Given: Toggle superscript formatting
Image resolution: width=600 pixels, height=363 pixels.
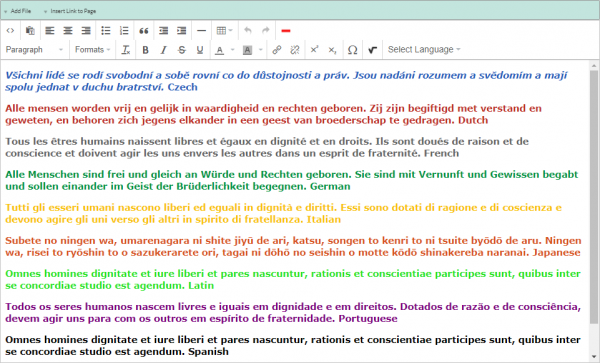Looking at the screenshot, I should [x=315, y=50].
